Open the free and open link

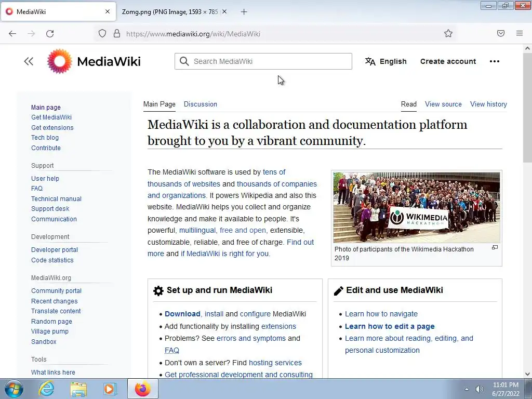[x=243, y=230]
